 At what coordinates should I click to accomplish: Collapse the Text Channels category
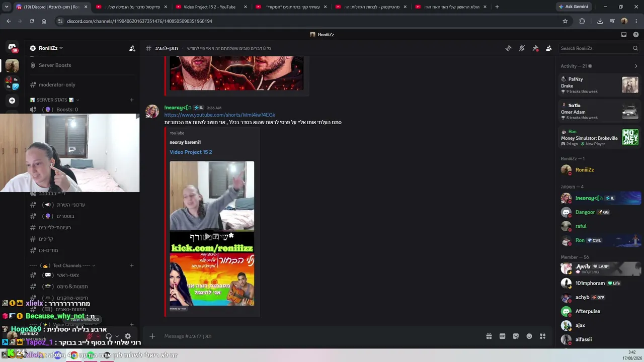62,265
